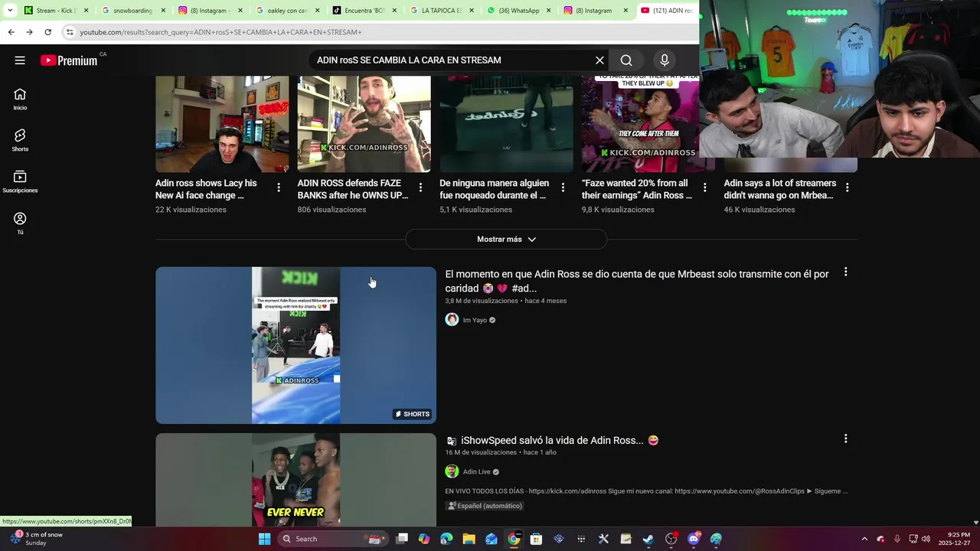Open Discord from the taskbar
Viewport: 980px width, 551px height.
tap(694, 539)
